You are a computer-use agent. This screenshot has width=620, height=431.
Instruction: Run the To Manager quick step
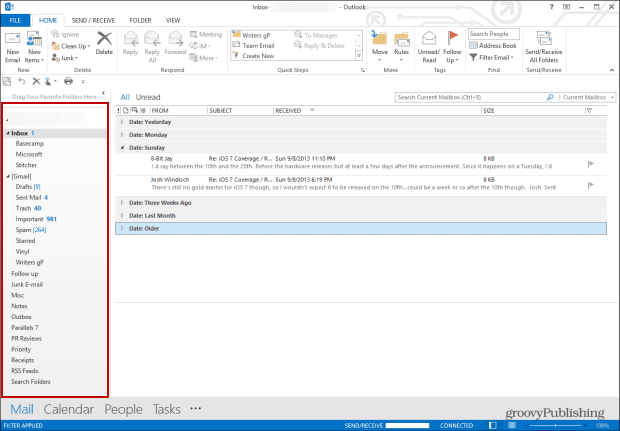click(x=316, y=35)
